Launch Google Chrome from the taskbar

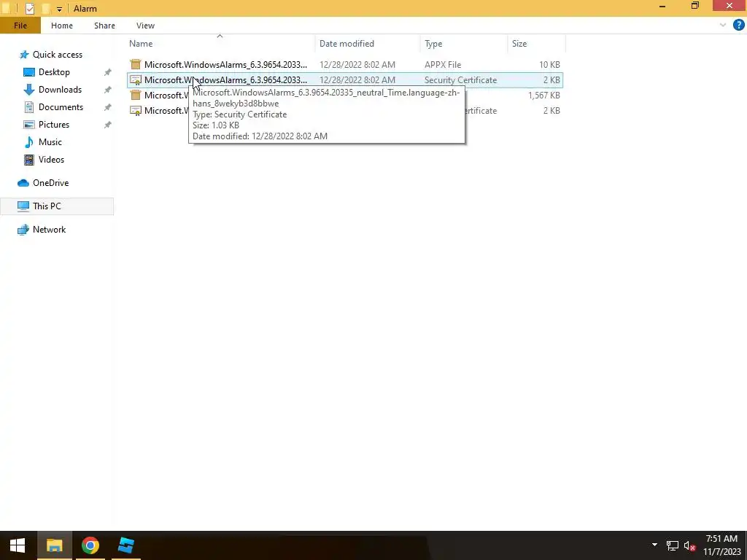click(90, 545)
